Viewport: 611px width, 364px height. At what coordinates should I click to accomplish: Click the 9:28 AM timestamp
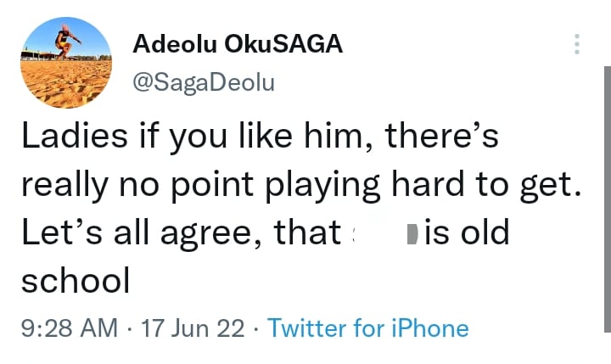(69, 328)
